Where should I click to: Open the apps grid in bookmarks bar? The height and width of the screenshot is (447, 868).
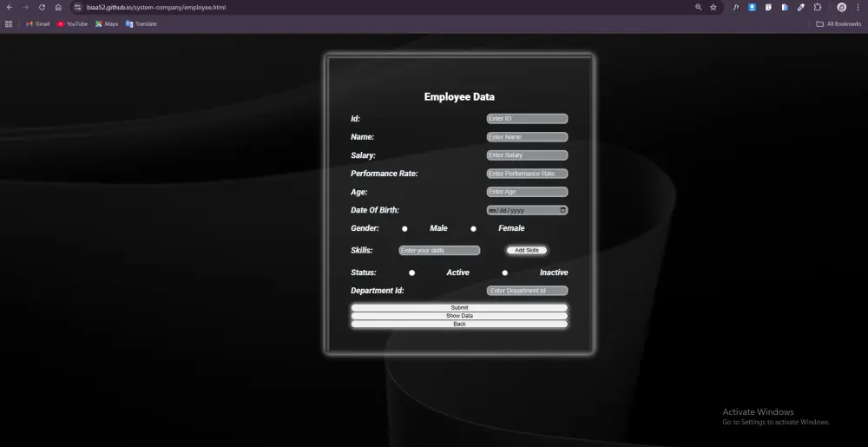point(9,23)
